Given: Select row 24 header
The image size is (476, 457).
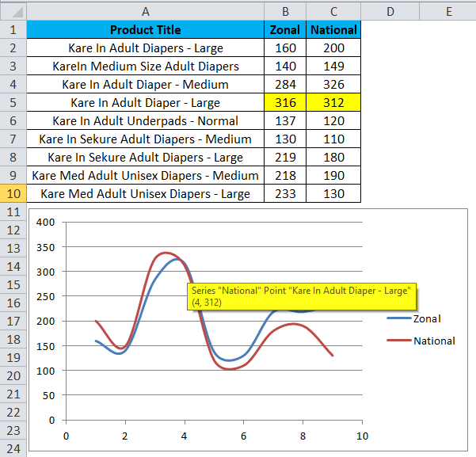Looking at the screenshot, I should click(x=13, y=448).
